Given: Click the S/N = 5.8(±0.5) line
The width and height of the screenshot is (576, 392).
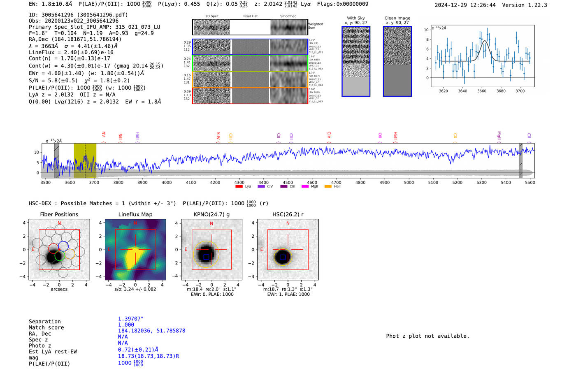Looking at the screenshot, I should pos(79,81).
